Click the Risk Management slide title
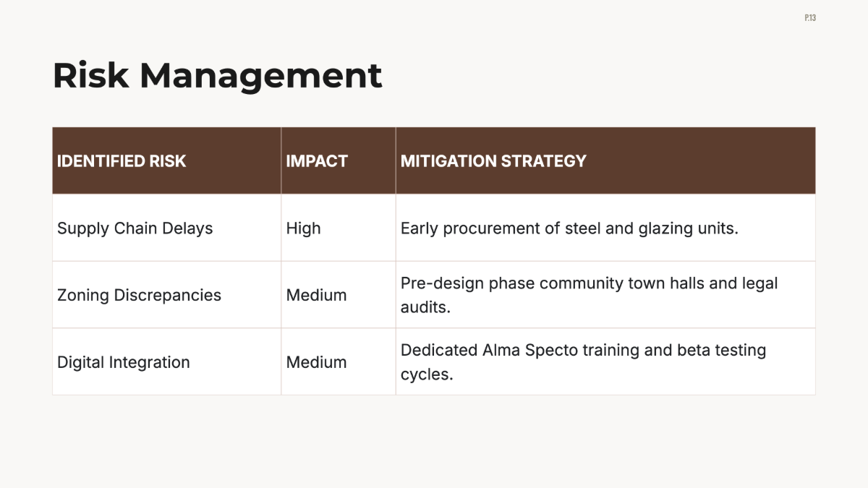This screenshot has height=488, width=868. [x=217, y=75]
